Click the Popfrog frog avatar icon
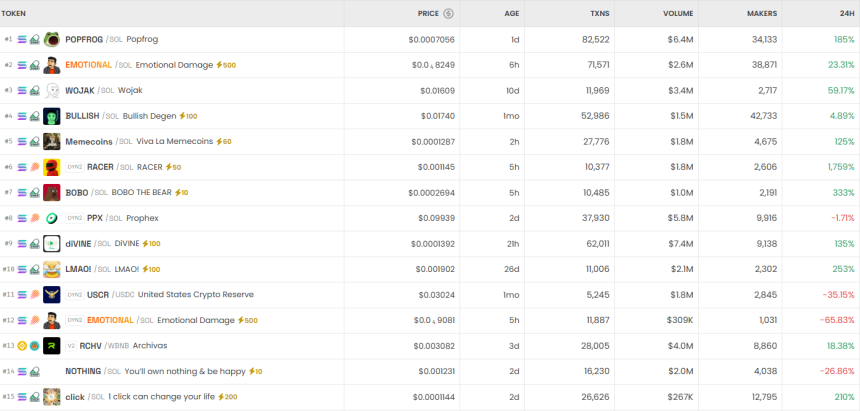Image resolution: width=860 pixels, height=411 pixels. pos(52,39)
